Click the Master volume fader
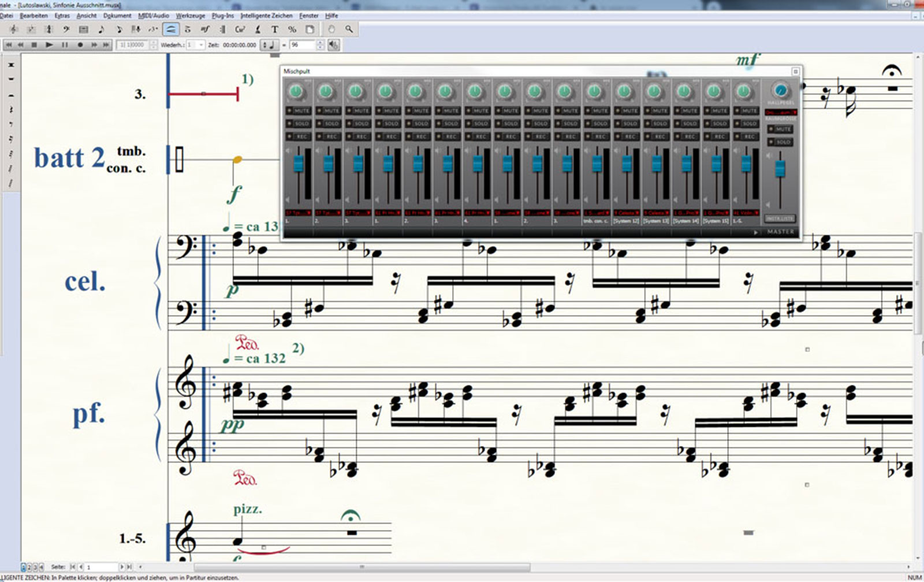Screen dimensions: 924x582 780,169
